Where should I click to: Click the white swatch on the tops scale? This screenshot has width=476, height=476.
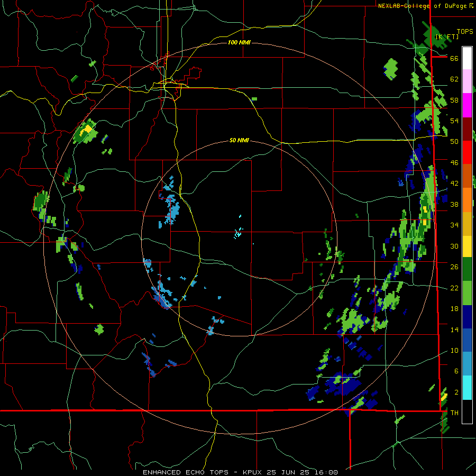pos(467,58)
